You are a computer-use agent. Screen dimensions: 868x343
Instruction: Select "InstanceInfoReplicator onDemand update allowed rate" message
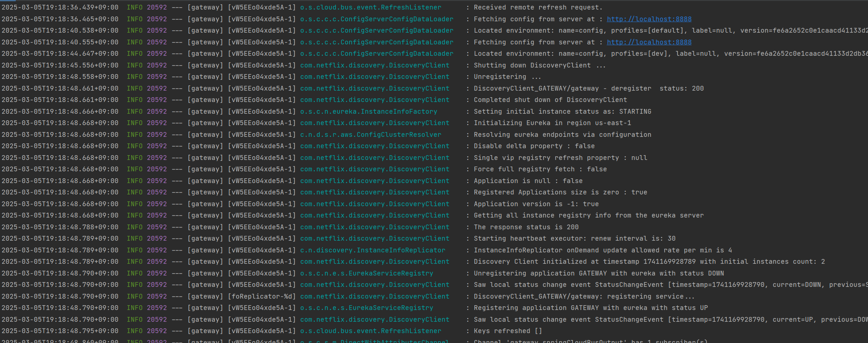point(603,250)
